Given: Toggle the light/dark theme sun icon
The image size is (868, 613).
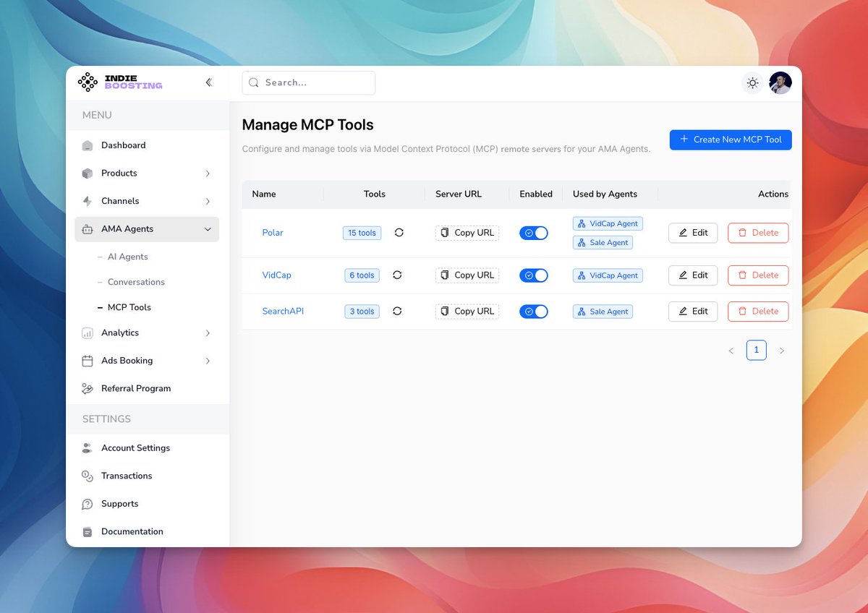Looking at the screenshot, I should click(752, 83).
